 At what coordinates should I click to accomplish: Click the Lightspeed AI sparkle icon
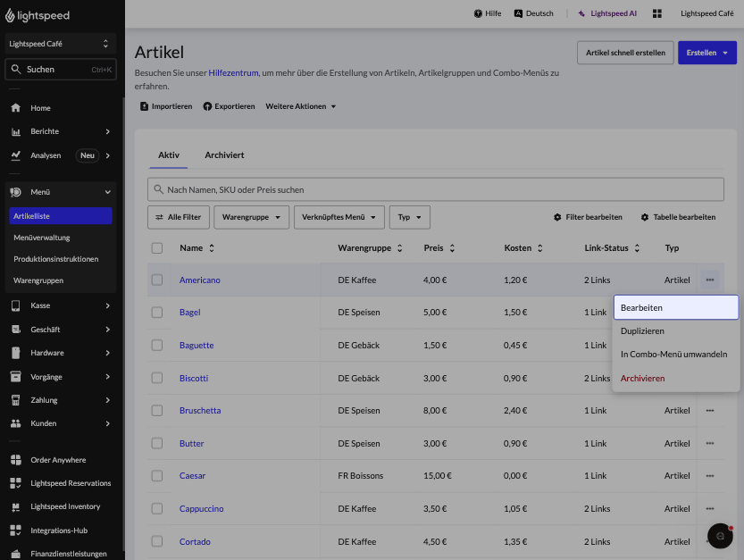[581, 13]
